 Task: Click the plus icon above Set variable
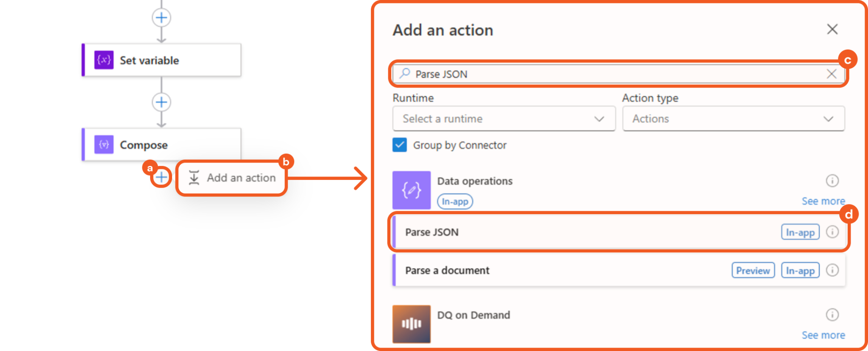coord(161,18)
